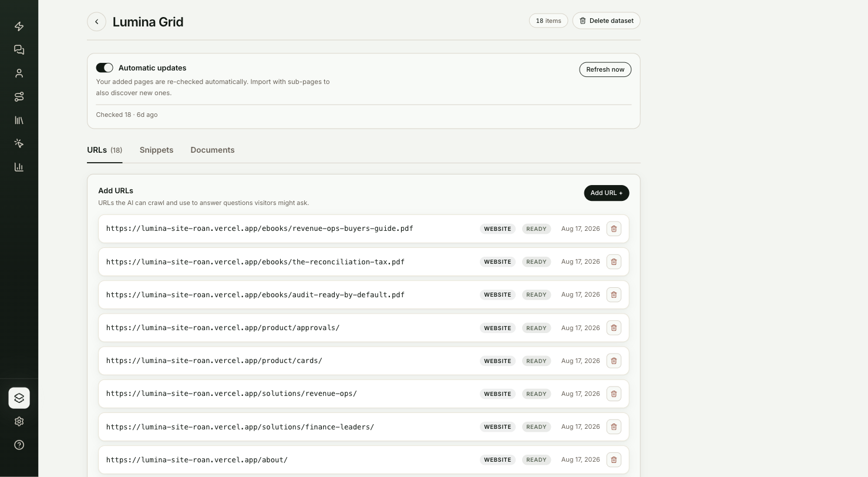The width and height of the screenshot is (868, 477).
Task: Delete the product/approvals/ URL
Action: coord(614,328)
